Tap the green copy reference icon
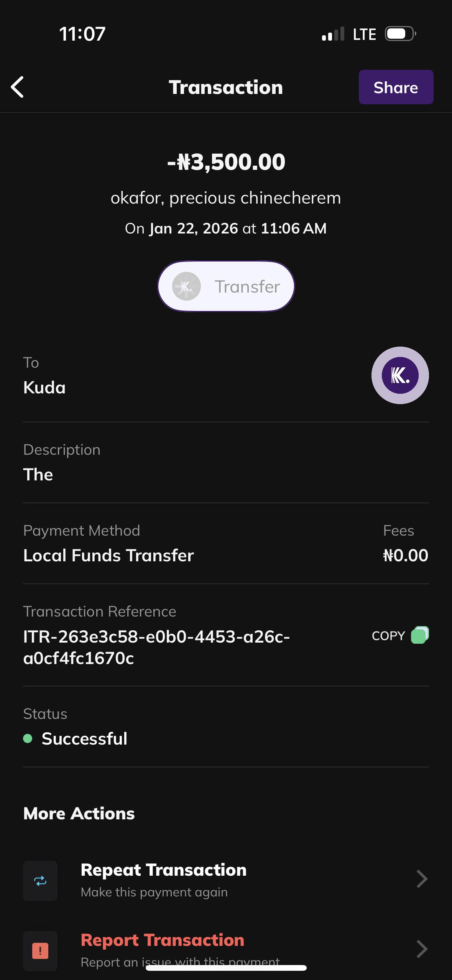This screenshot has width=452, height=980. tap(419, 635)
